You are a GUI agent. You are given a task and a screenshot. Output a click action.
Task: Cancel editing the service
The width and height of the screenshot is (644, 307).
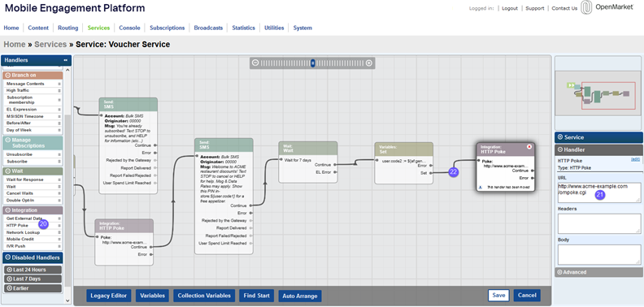tap(527, 295)
